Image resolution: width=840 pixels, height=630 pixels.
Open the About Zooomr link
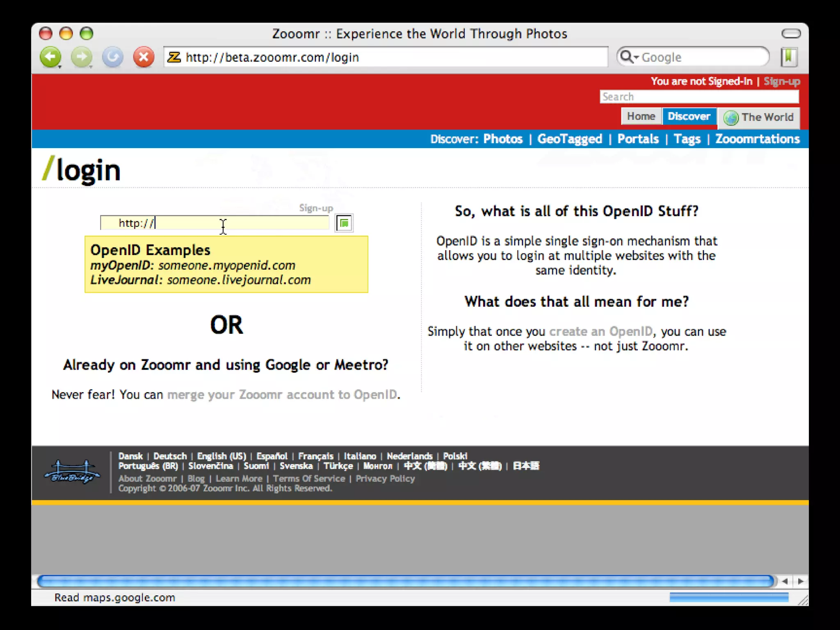[x=147, y=478]
